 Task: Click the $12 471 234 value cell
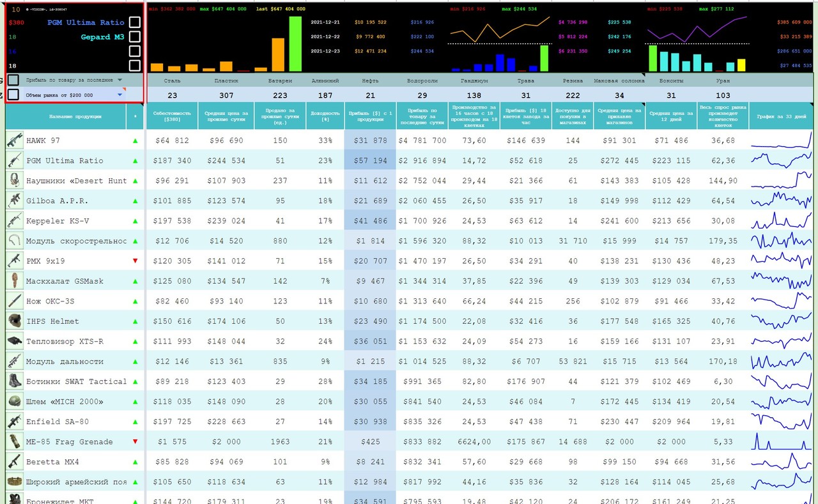click(x=371, y=51)
